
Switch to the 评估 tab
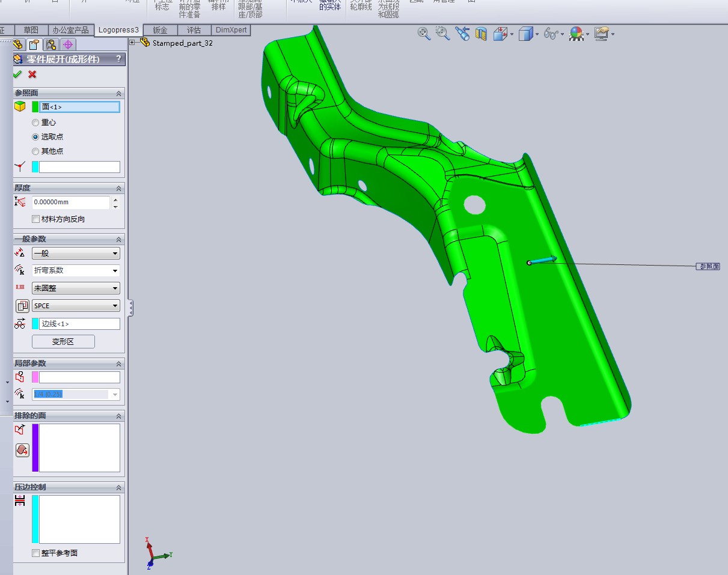coord(194,30)
